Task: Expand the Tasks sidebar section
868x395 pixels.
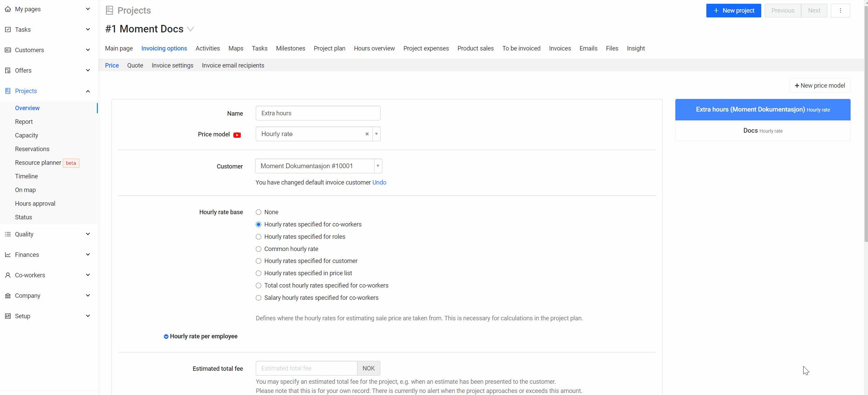Action: [88, 29]
